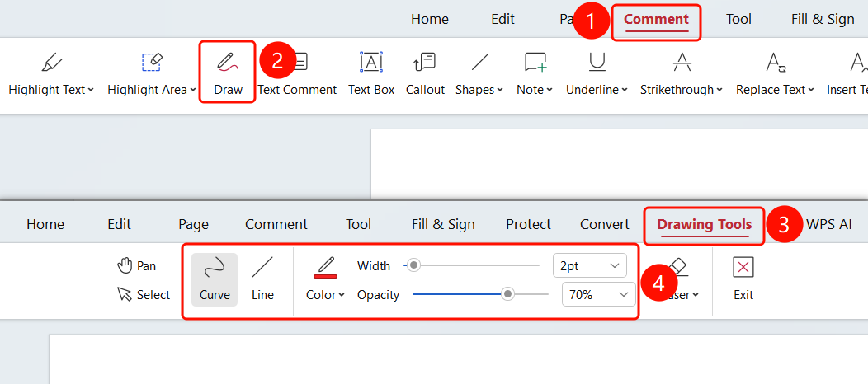Expand the Highlight Area options arrow
The width and height of the screenshot is (868, 384).
point(193,90)
